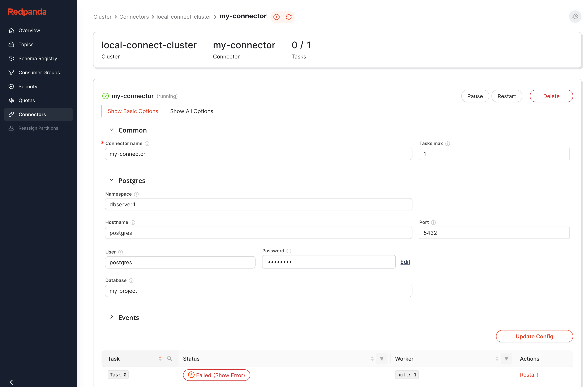Click the info icon next to Password
This screenshot has width=588, height=387.
tap(289, 251)
